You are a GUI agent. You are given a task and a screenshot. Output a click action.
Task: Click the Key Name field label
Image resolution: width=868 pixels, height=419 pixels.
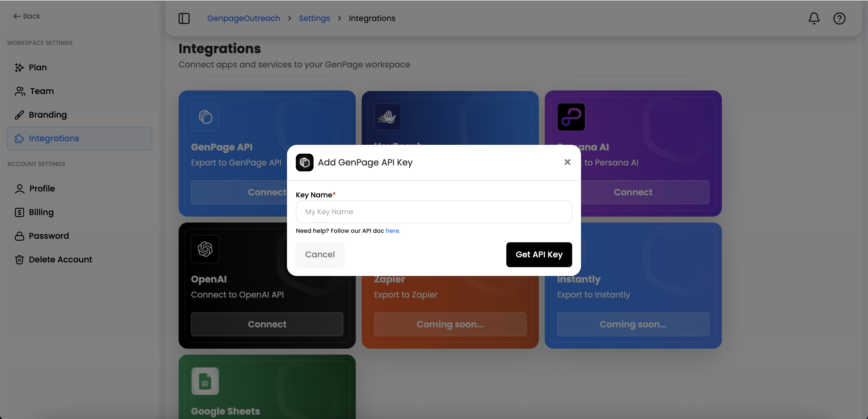315,195
